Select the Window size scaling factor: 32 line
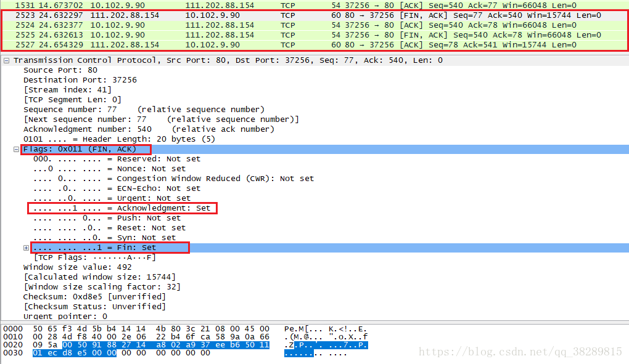Viewport: 629px width, 364px height. [x=102, y=287]
